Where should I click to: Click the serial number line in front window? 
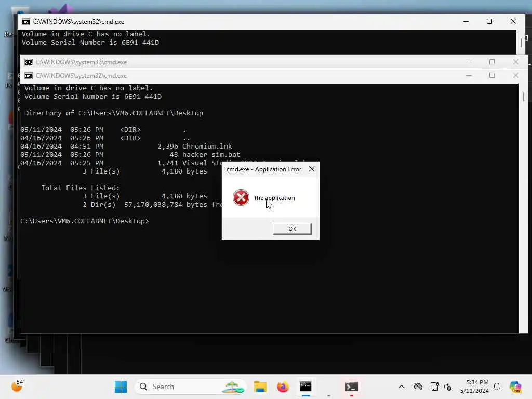pyautogui.click(x=92, y=96)
